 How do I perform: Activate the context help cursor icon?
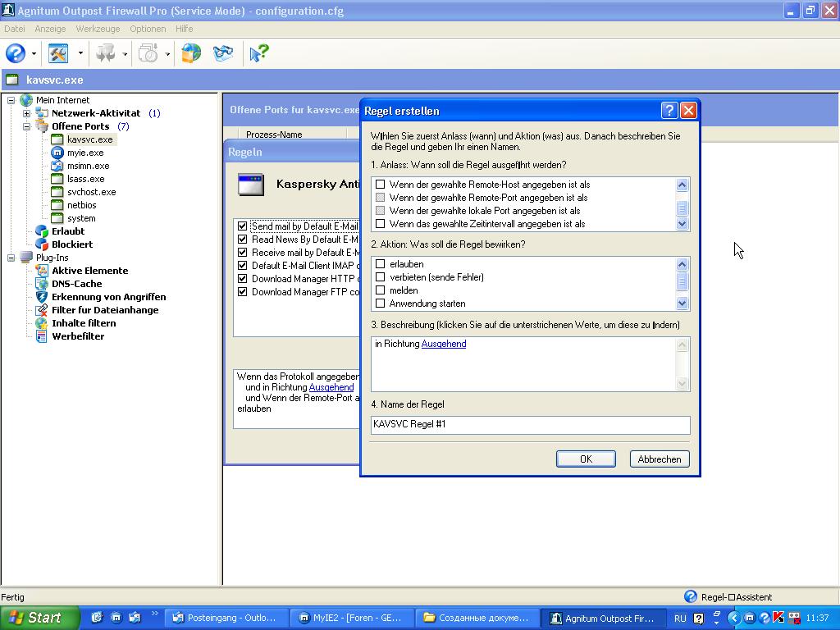[259, 53]
